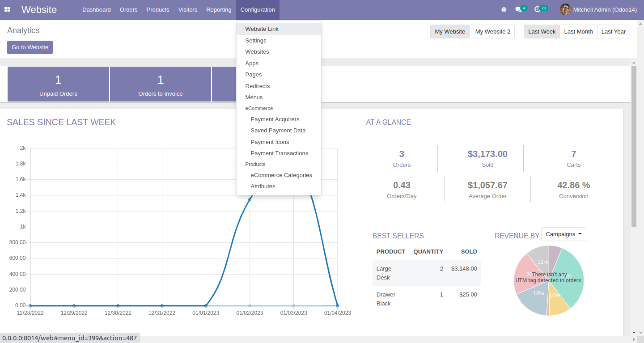This screenshot has width=644, height=343.
Task: Activate the debug bug icon in the header
Action: [504, 9]
